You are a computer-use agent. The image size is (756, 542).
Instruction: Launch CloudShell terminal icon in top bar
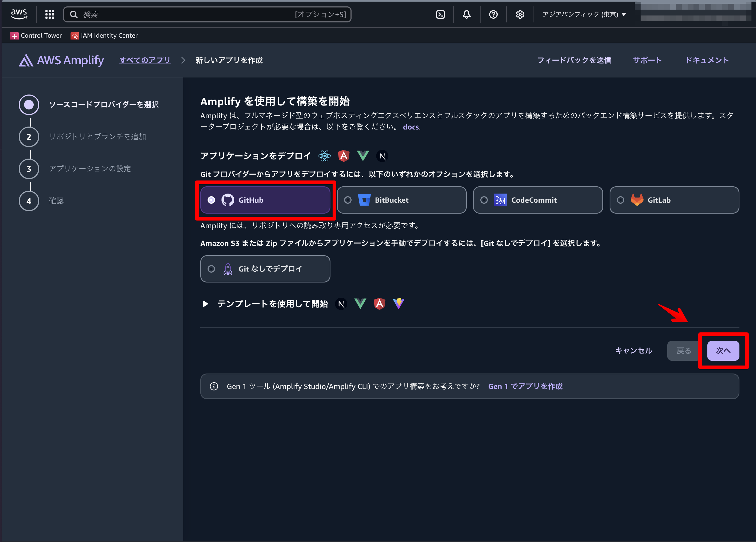coord(440,14)
